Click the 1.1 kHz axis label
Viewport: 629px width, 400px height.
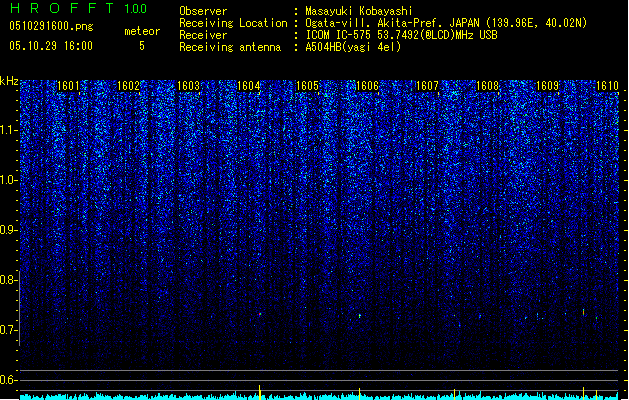click(x=9, y=131)
